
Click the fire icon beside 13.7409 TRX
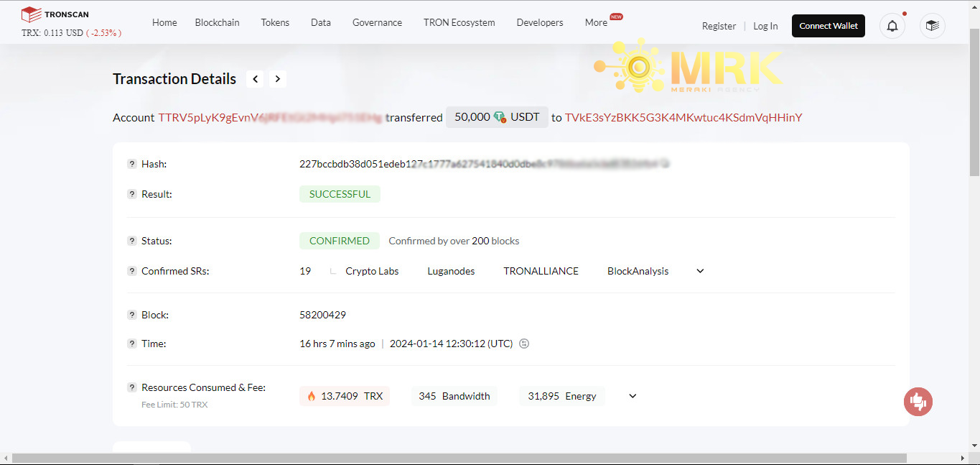coord(312,396)
